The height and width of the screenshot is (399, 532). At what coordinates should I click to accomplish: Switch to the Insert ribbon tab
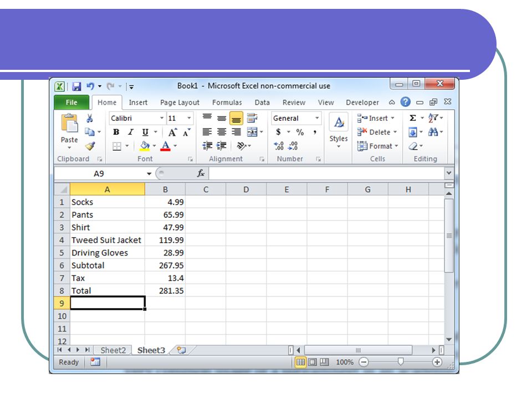[x=138, y=103]
